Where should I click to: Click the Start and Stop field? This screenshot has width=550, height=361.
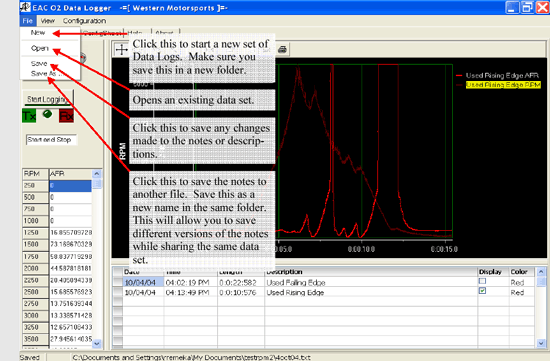coord(51,140)
